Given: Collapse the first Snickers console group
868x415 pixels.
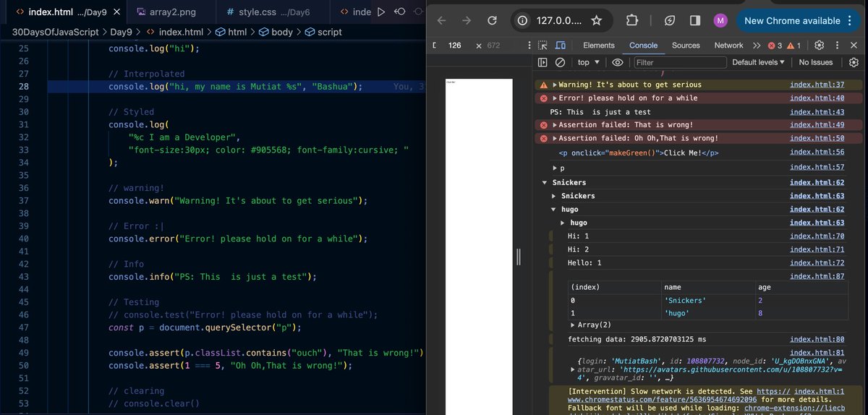Looking at the screenshot, I should (x=545, y=183).
